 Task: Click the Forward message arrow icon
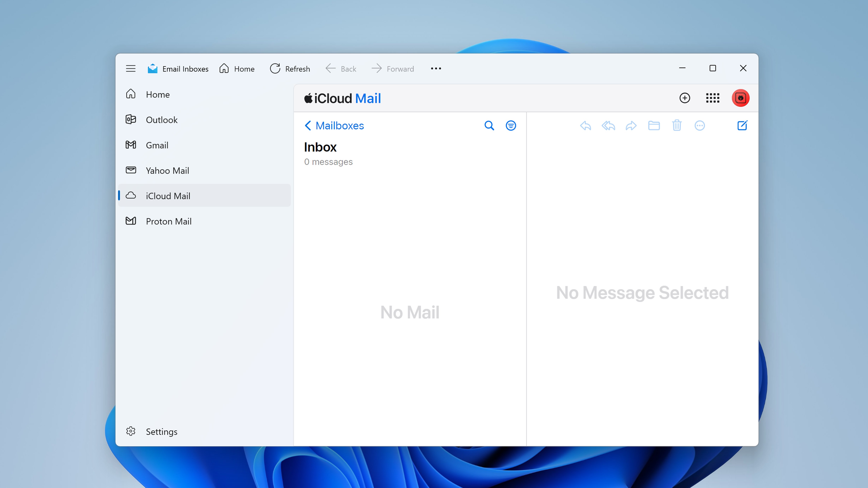click(631, 126)
